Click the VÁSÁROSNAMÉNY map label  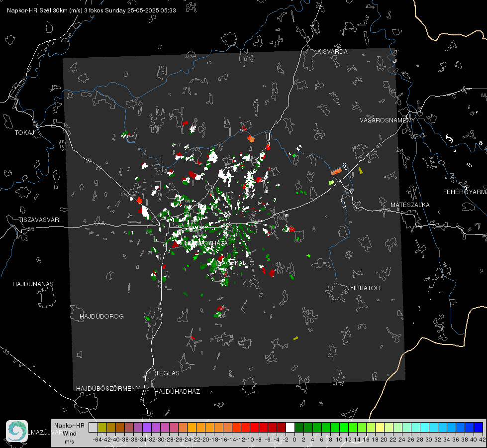[x=388, y=120]
